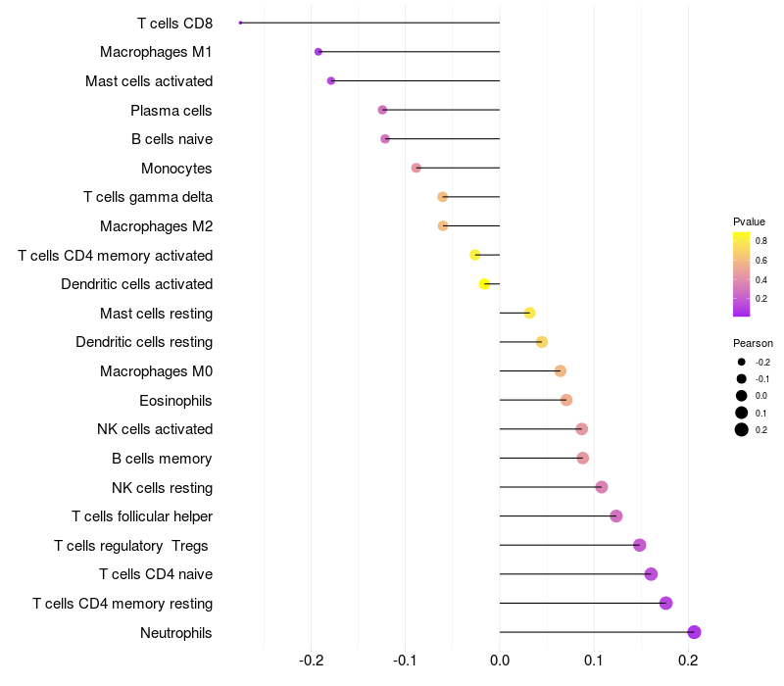Screen dimensions: 784x686
Task: Click the T cells regulatory Tregs label
Action: tap(131, 546)
